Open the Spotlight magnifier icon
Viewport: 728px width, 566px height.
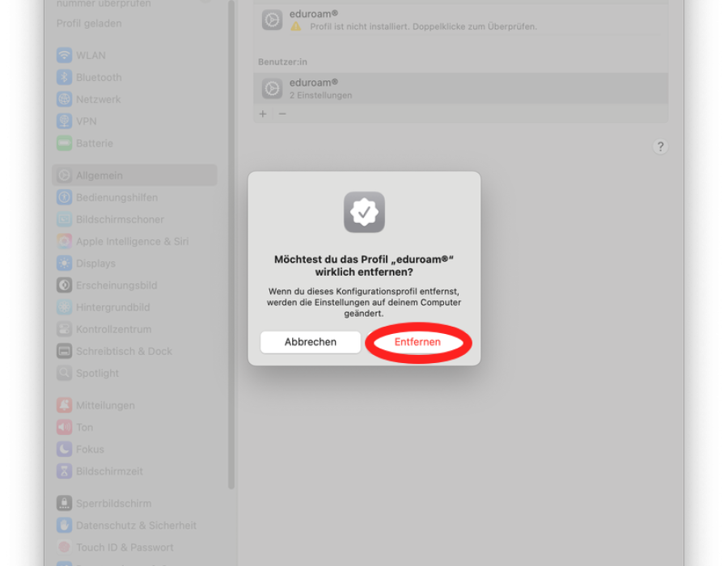coord(64,373)
